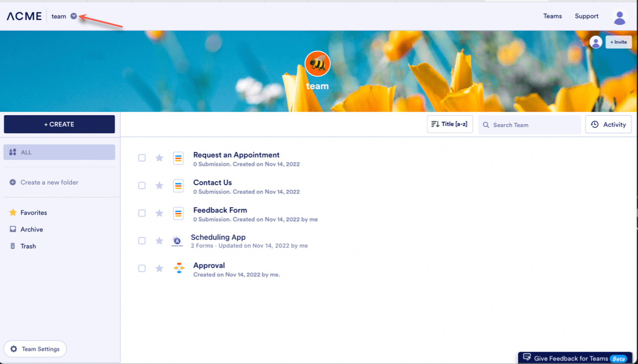Click the 'team' name in header

click(x=59, y=16)
